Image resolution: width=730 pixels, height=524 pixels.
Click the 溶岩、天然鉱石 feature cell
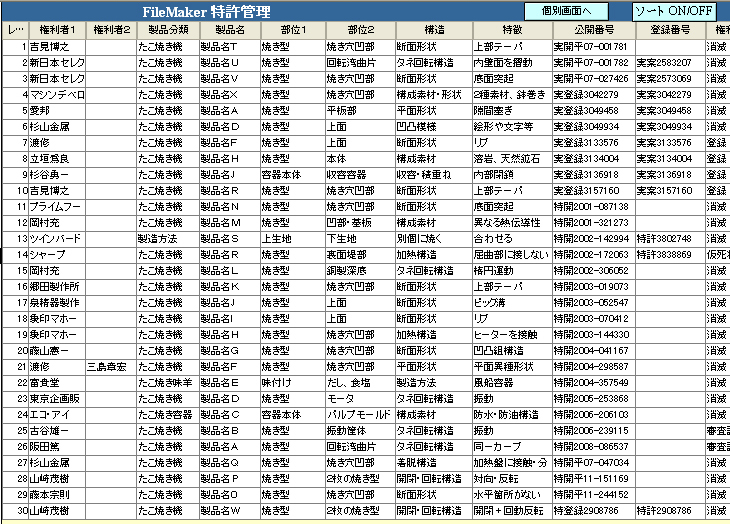click(x=513, y=159)
